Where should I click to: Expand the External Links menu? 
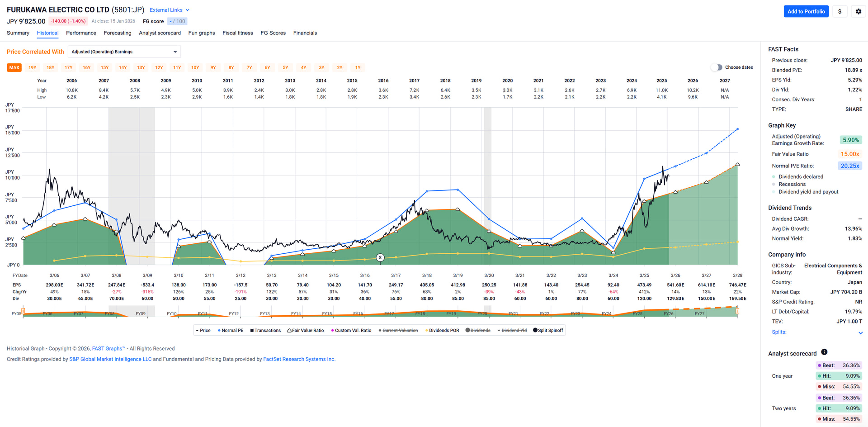(x=169, y=10)
